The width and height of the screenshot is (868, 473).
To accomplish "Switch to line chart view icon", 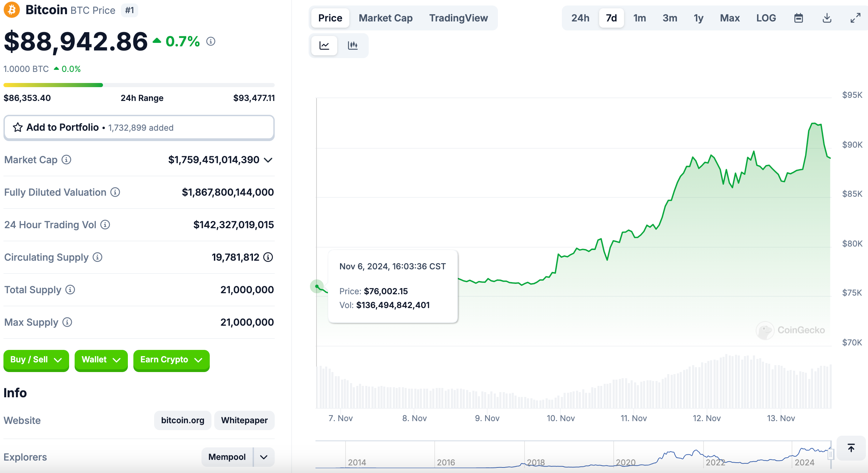I will click(324, 45).
